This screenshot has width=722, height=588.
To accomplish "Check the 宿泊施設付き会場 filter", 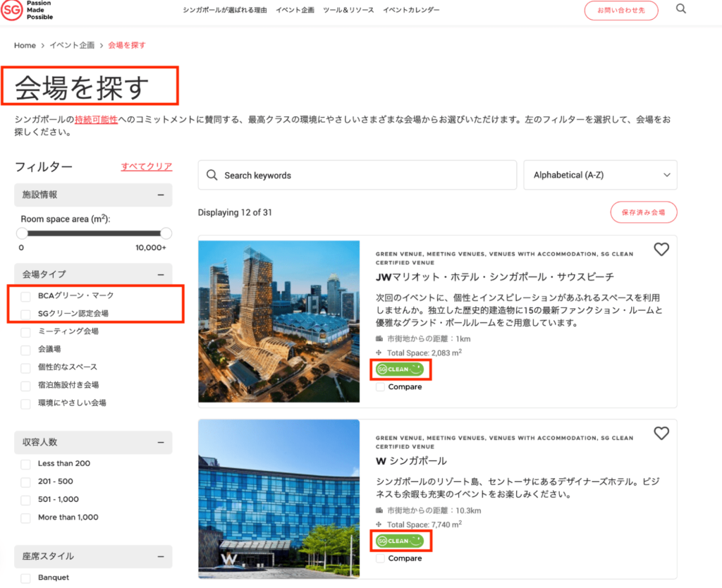I will pyautogui.click(x=26, y=386).
